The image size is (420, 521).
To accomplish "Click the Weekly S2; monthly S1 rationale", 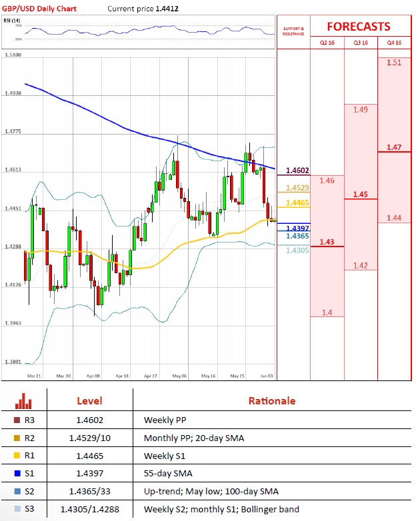I will [221, 509].
